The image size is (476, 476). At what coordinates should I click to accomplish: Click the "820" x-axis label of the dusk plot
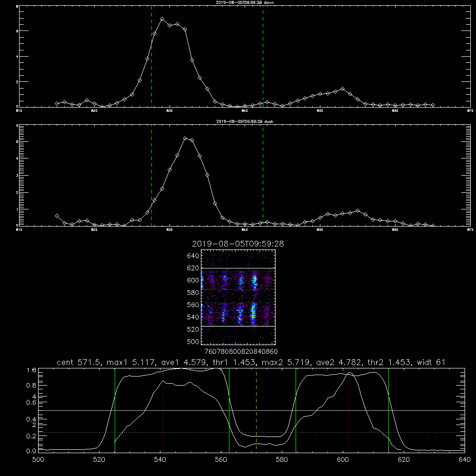[94, 230]
